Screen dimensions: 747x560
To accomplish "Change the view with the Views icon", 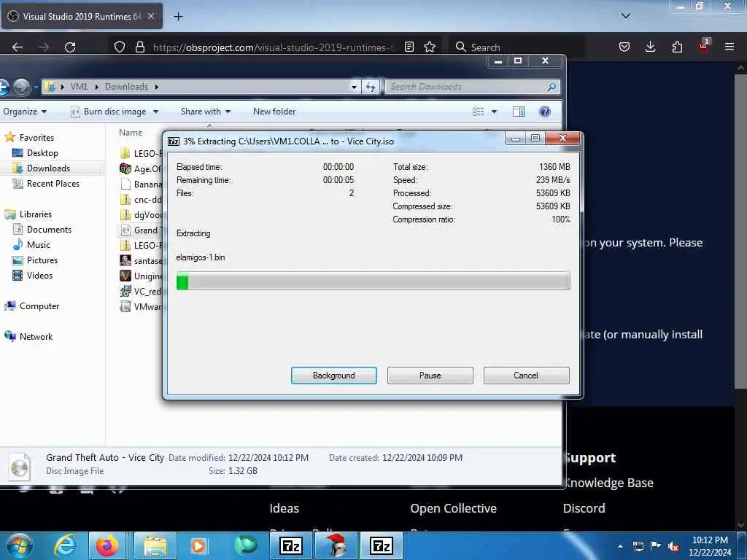I will click(479, 112).
